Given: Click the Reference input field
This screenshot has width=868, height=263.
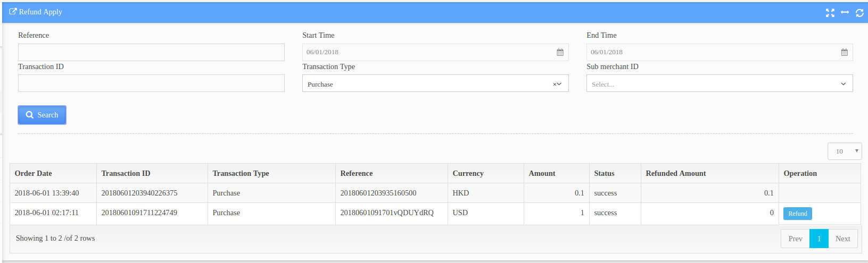Looking at the screenshot, I should [x=151, y=52].
